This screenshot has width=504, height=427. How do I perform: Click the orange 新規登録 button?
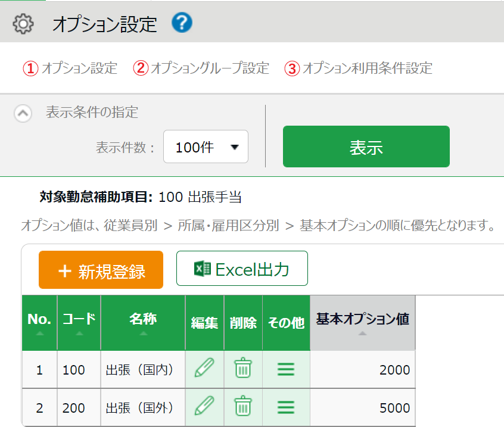click(101, 270)
